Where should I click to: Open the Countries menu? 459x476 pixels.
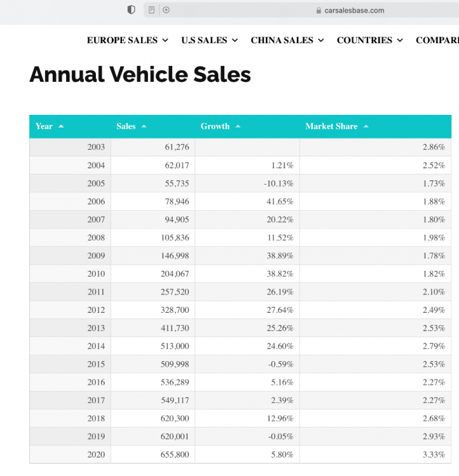click(369, 40)
